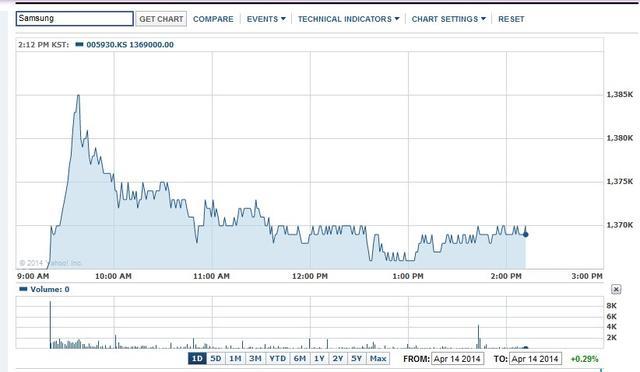
Task: Click the 005930.KS ticker legend label
Action: point(130,45)
